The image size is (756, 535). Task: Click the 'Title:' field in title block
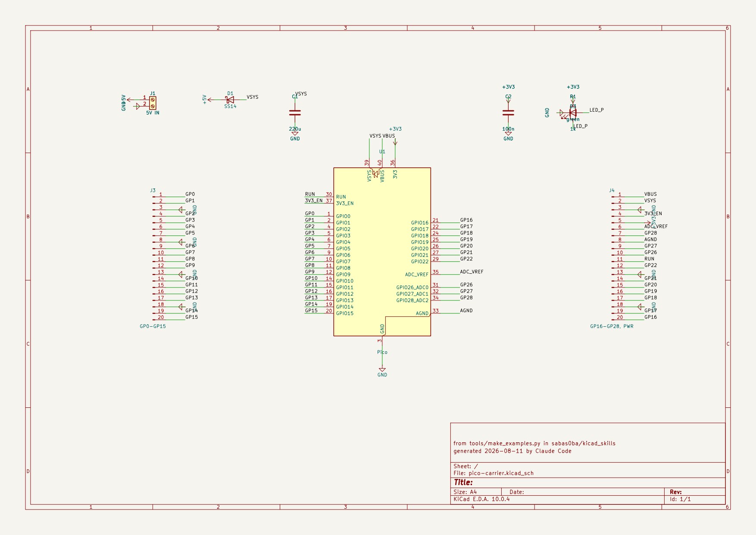[x=463, y=482]
